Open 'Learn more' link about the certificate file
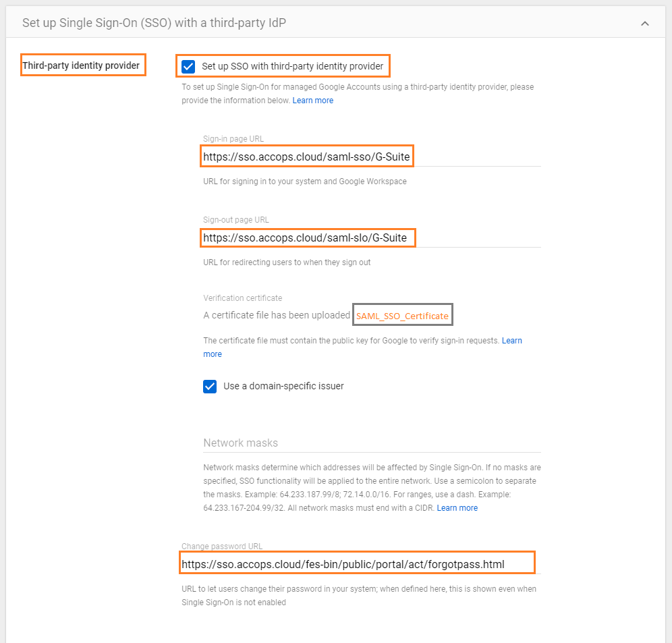 pos(511,341)
